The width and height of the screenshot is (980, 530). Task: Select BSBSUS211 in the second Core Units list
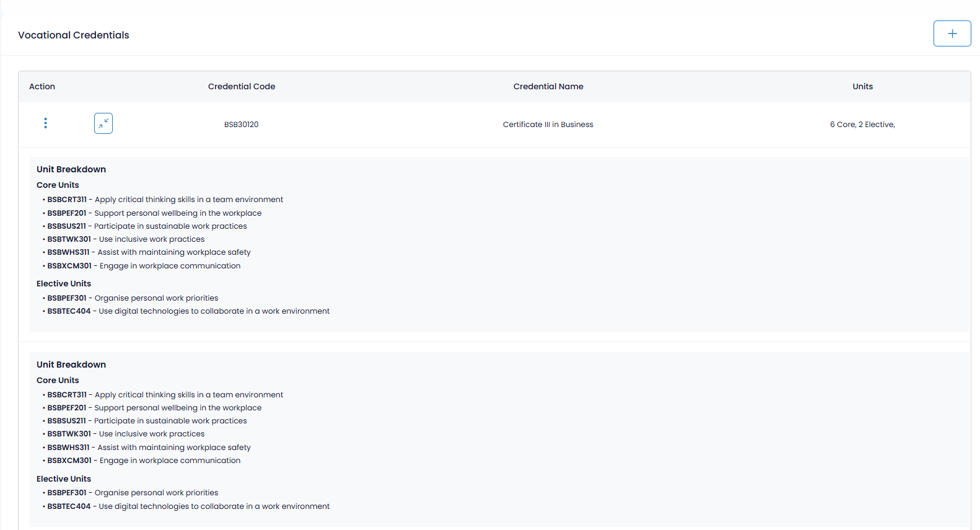[67, 421]
